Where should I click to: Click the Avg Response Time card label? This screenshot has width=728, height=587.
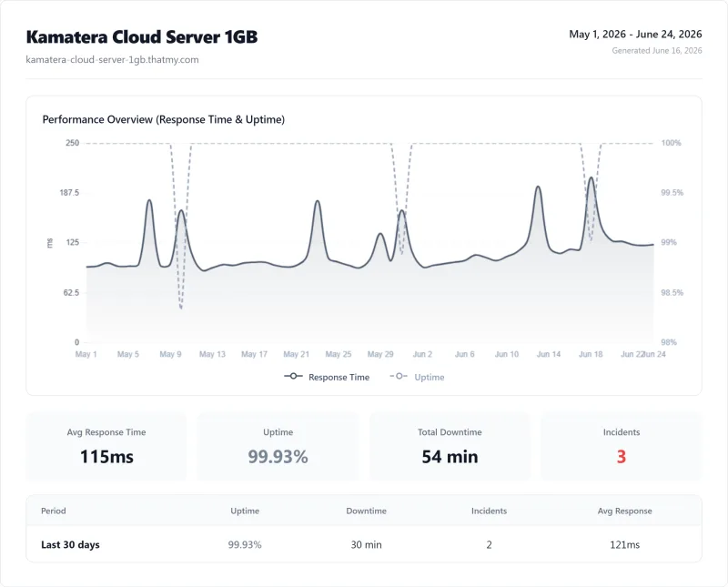(106, 432)
